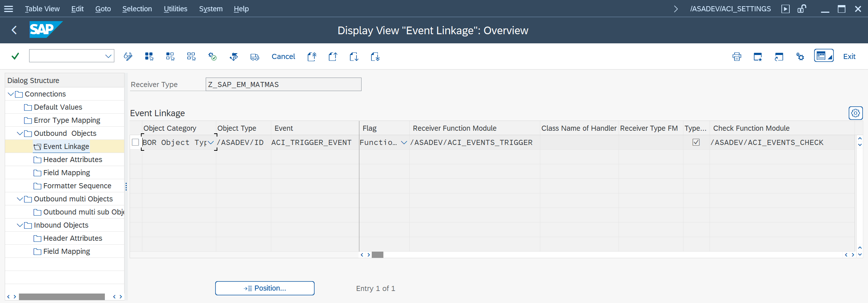The image size is (868, 303).
Task: Click the Position... button
Action: click(x=265, y=288)
